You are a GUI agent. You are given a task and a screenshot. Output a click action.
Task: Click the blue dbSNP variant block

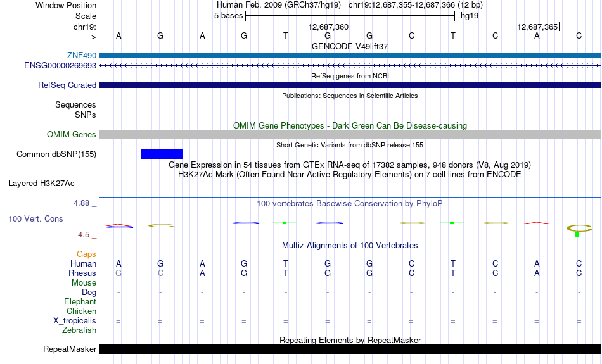(162, 154)
